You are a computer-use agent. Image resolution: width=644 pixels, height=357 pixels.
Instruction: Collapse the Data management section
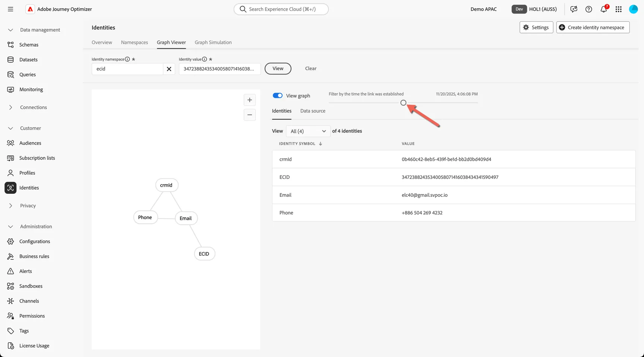(x=10, y=30)
